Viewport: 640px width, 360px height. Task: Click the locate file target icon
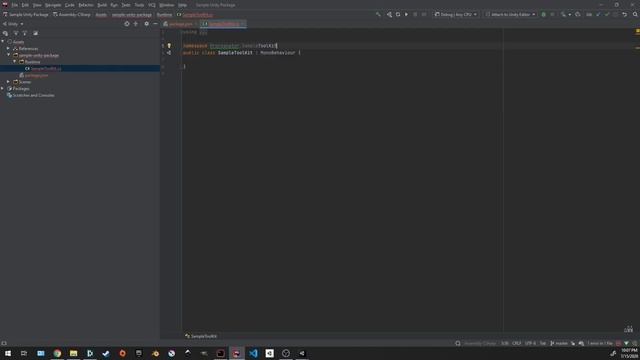point(127,24)
